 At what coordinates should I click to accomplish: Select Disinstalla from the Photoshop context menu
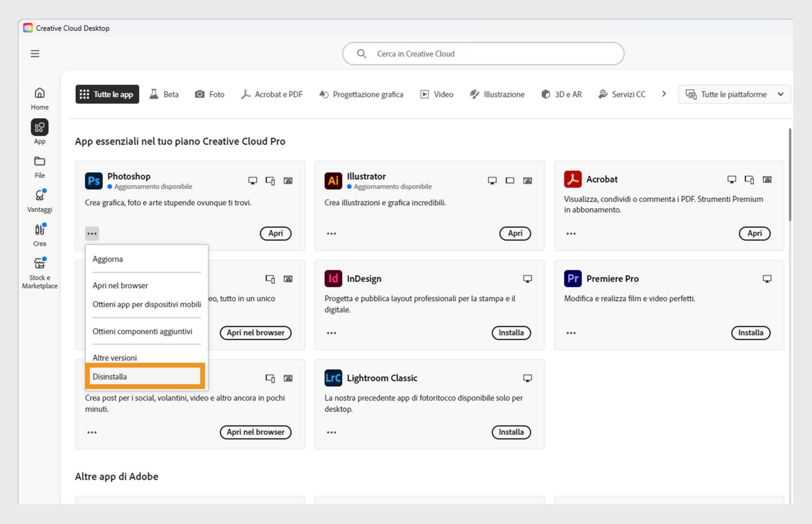(x=110, y=377)
